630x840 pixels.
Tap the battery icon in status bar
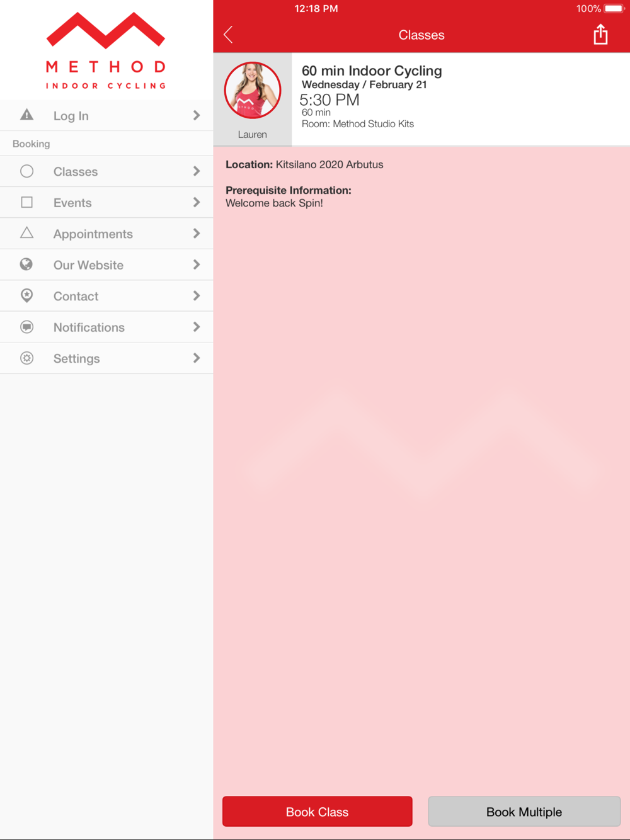point(614,9)
